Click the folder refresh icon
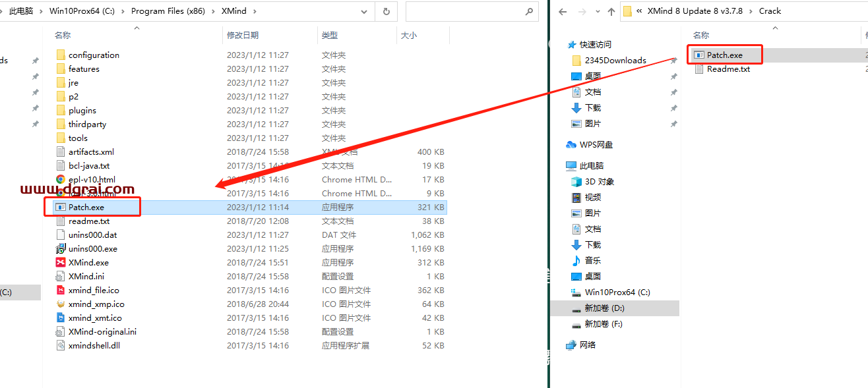Screen dimensions: 868x388 (x=387, y=11)
